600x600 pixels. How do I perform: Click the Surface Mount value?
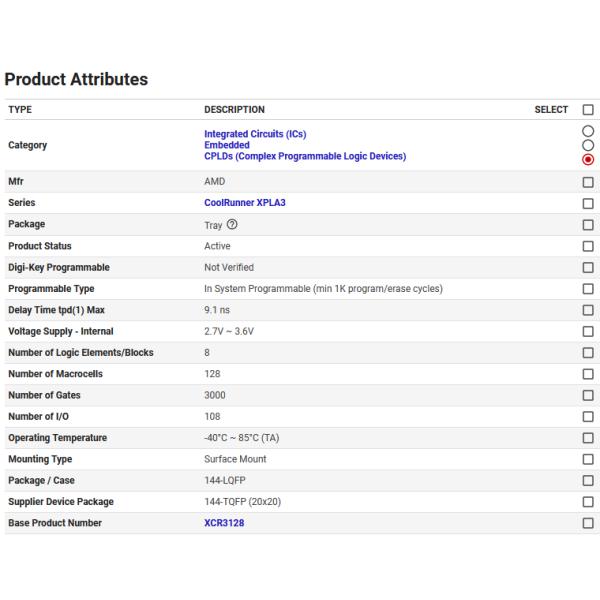235,459
